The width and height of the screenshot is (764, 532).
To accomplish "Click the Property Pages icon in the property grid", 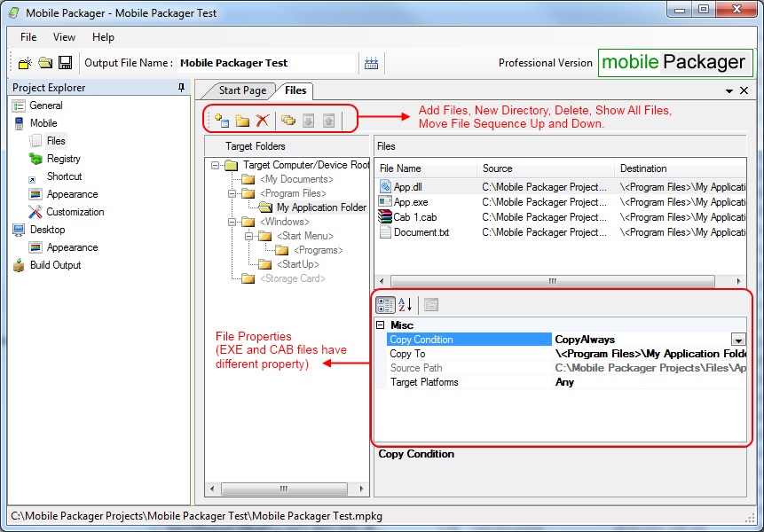I will pyautogui.click(x=431, y=305).
